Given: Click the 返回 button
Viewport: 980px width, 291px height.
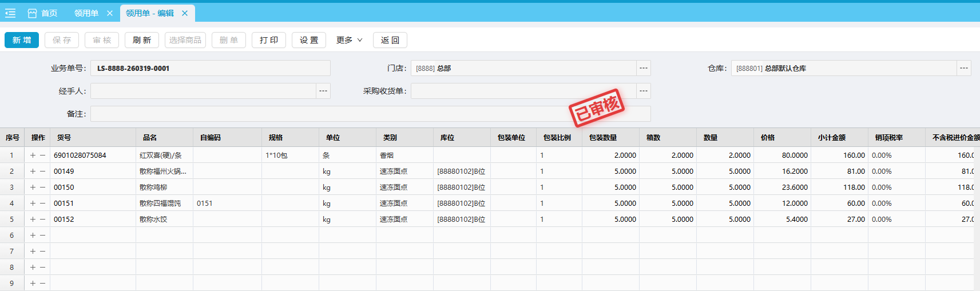Looking at the screenshot, I should 390,40.
